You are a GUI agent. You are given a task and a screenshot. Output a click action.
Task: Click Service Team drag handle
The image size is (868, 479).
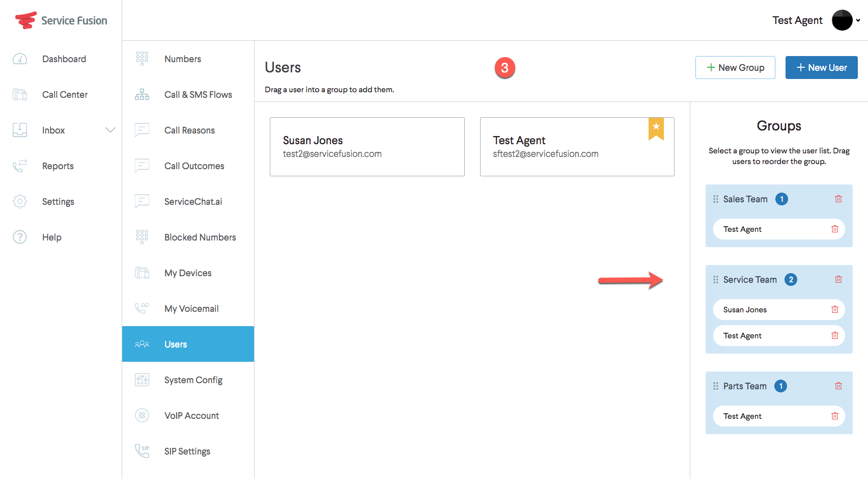(x=716, y=280)
